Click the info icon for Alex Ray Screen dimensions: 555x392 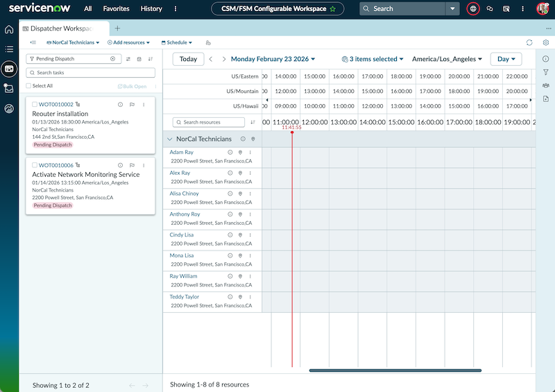(x=230, y=173)
